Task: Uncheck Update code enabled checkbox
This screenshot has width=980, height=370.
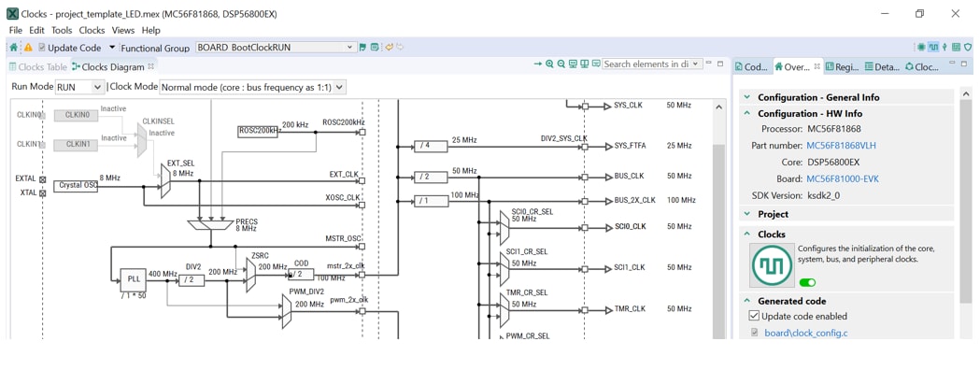Action: point(754,316)
